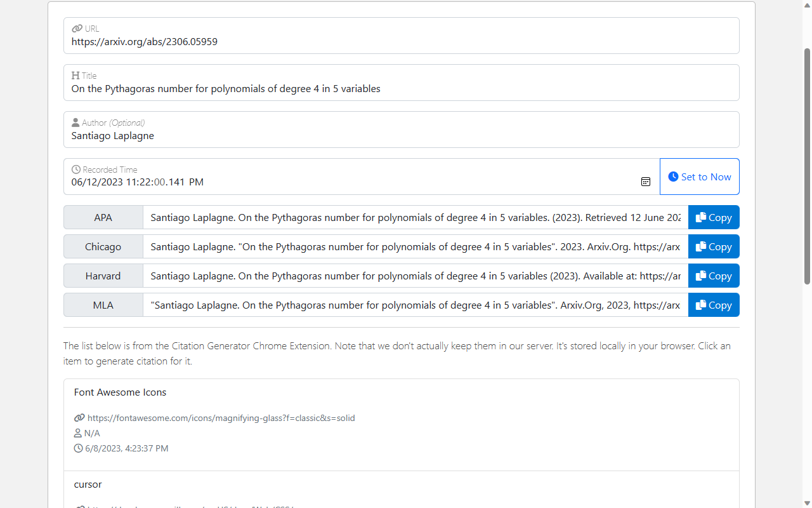Select the Harvard citation text box

point(415,276)
